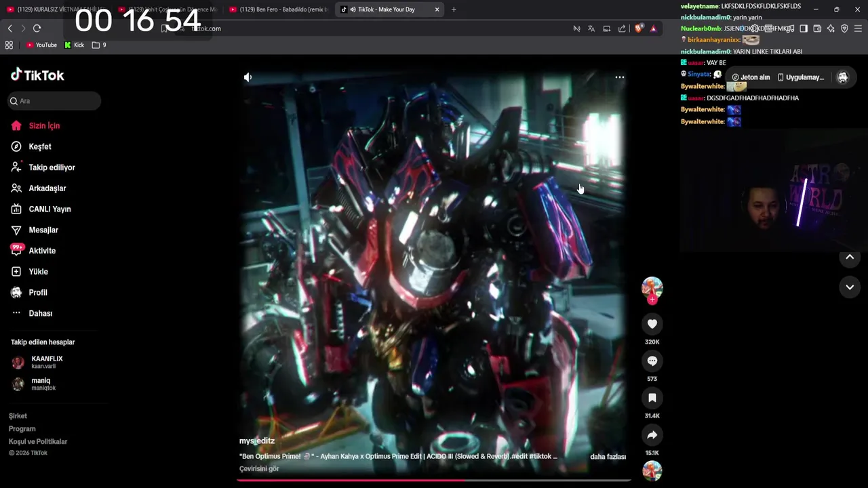Image resolution: width=868 pixels, height=488 pixels.
Task: Seek using red video progress bar
Action: (x=434, y=480)
